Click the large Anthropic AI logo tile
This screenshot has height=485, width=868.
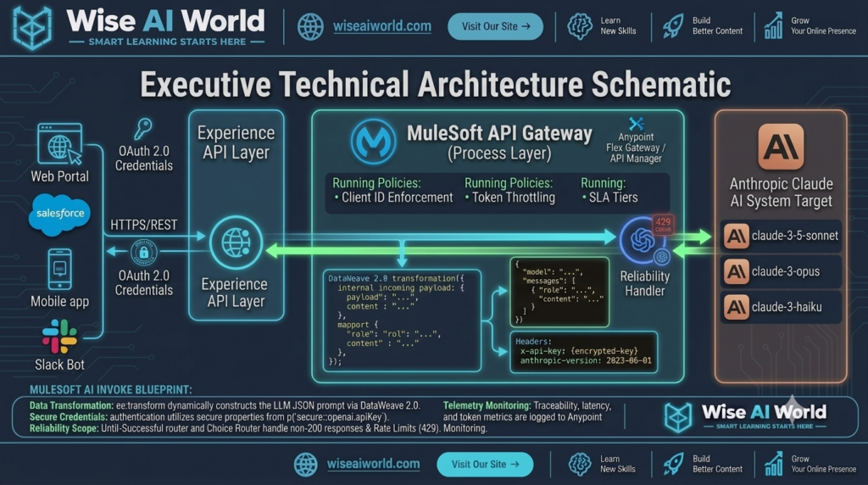[781, 147]
